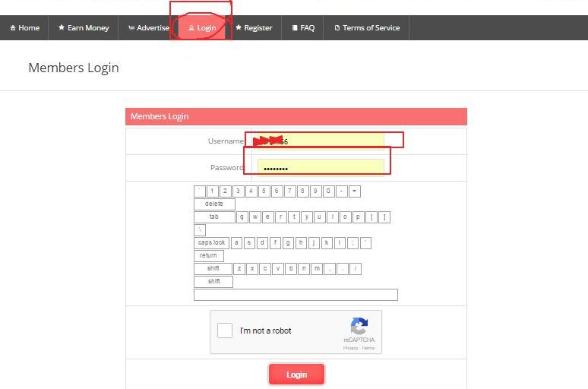Tap the '5' key on virtual keyboard
Screen dimensions: 588x389
264,191
